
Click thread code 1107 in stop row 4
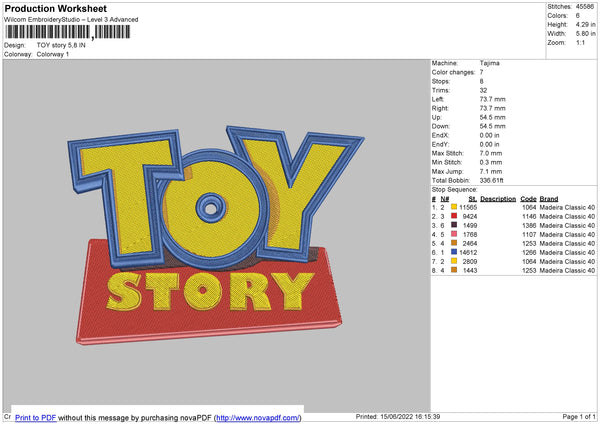529,235
